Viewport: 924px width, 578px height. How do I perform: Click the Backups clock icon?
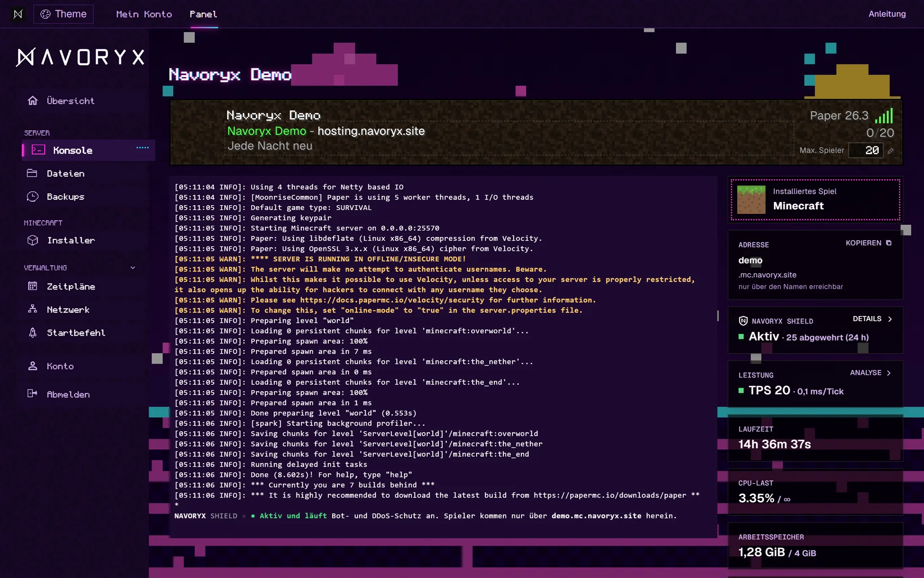point(33,197)
